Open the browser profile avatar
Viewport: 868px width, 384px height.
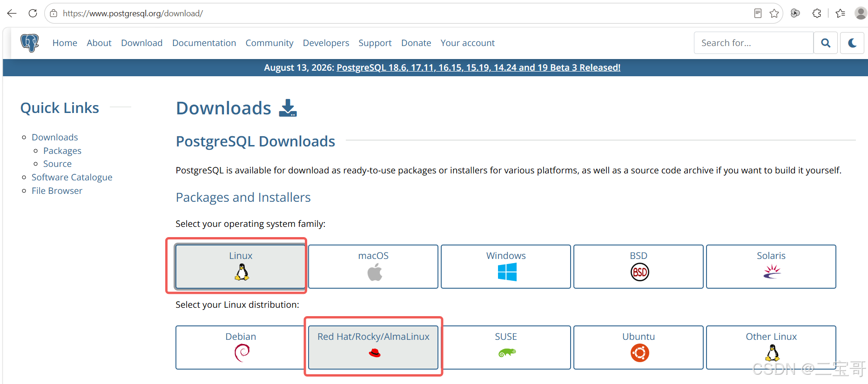click(861, 13)
